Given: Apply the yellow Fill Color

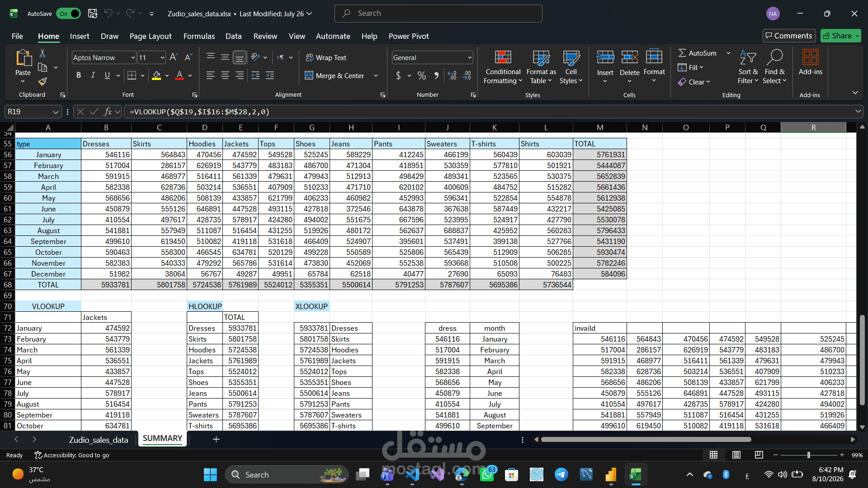Looking at the screenshot, I should [x=156, y=75].
